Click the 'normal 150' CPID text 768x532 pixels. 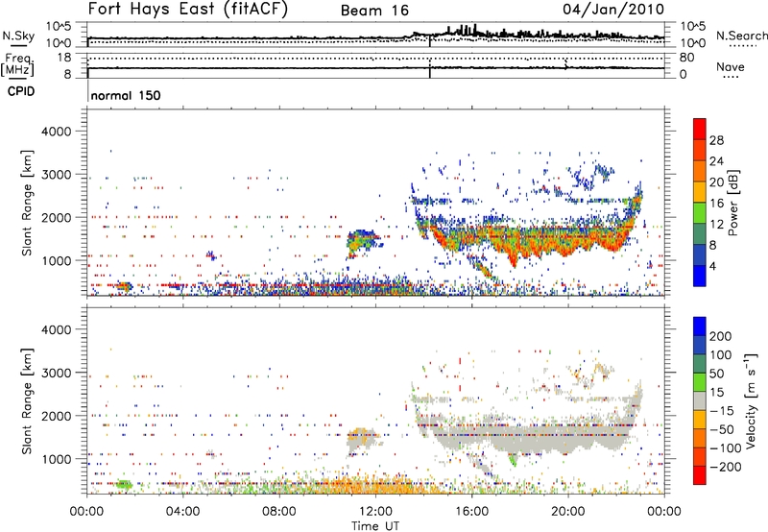126,95
